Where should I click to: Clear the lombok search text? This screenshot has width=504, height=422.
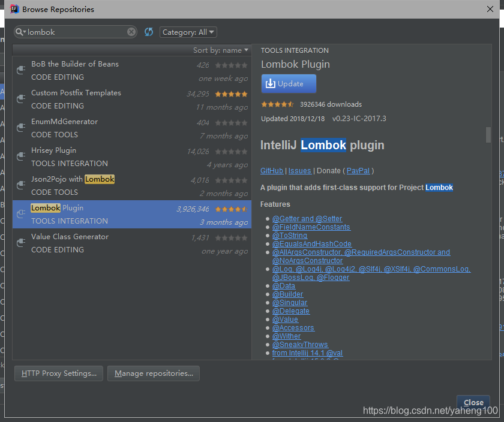click(131, 32)
